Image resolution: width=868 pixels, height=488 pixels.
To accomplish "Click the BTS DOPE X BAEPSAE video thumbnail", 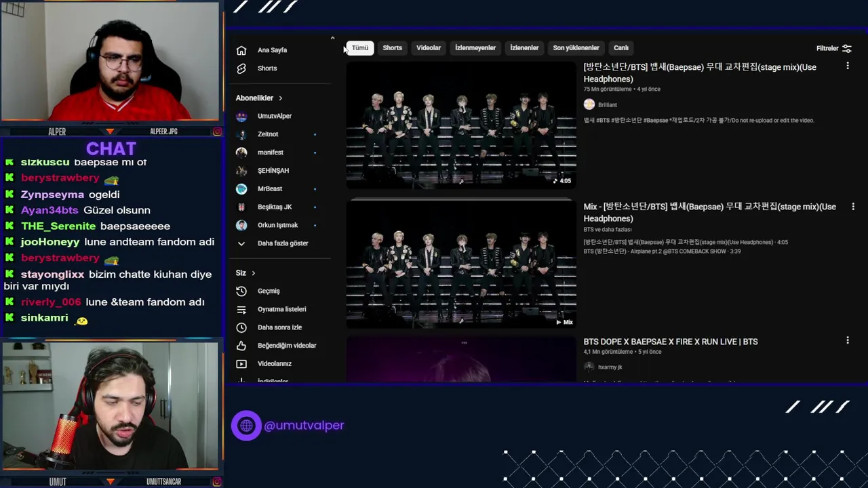I will coord(461,359).
